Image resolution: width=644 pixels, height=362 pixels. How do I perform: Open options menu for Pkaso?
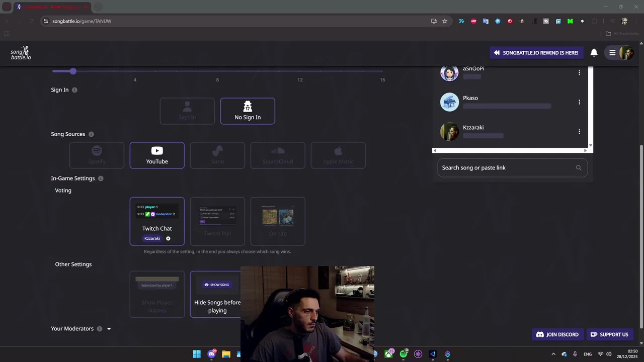click(x=579, y=102)
